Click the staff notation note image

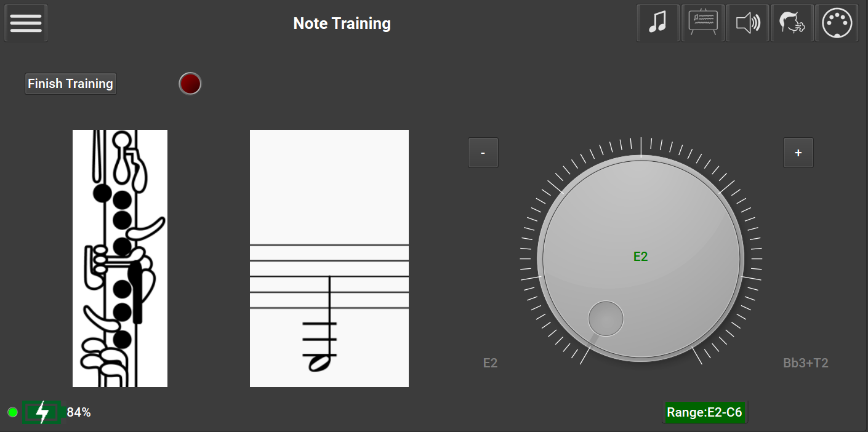tap(329, 258)
